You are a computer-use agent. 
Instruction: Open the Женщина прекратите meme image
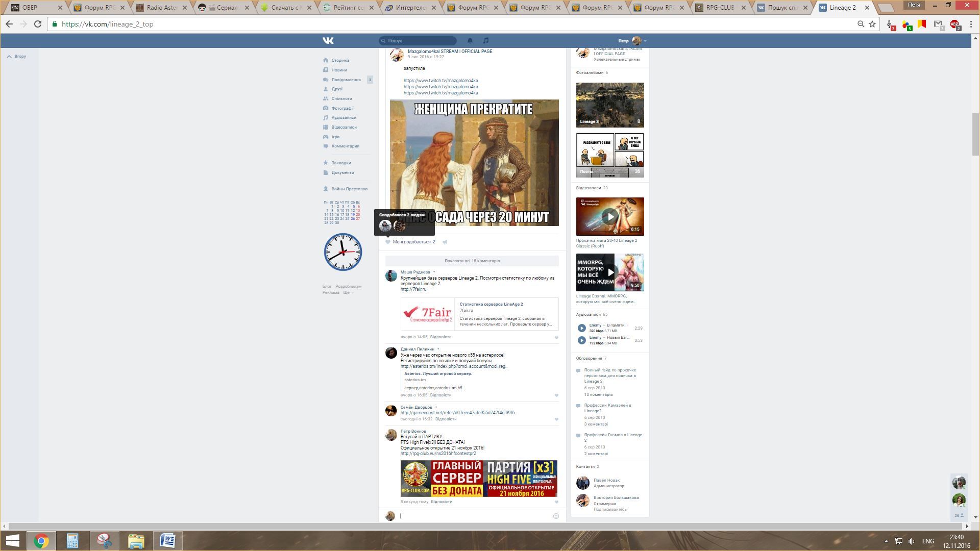click(x=474, y=163)
